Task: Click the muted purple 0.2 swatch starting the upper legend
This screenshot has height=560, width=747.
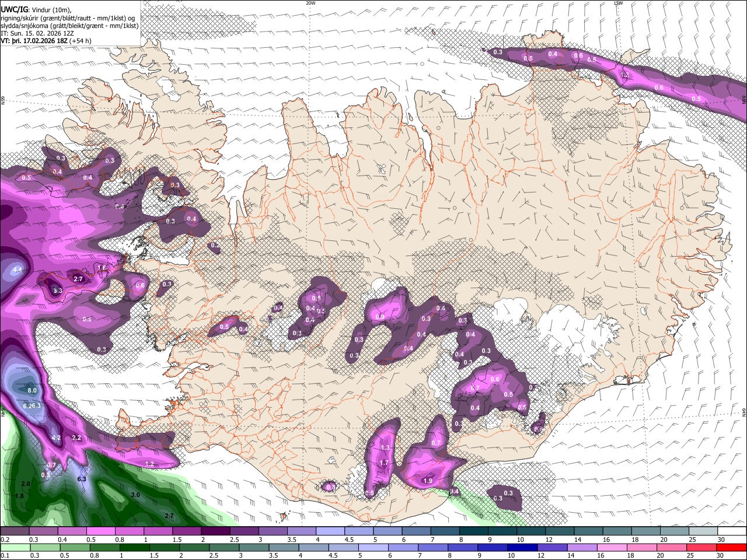Action: pos(15,531)
